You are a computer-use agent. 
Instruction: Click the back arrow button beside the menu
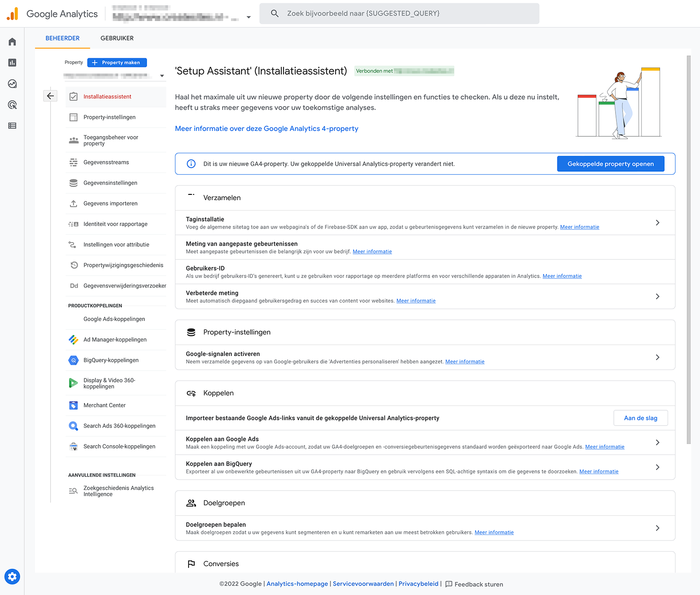[x=50, y=96]
